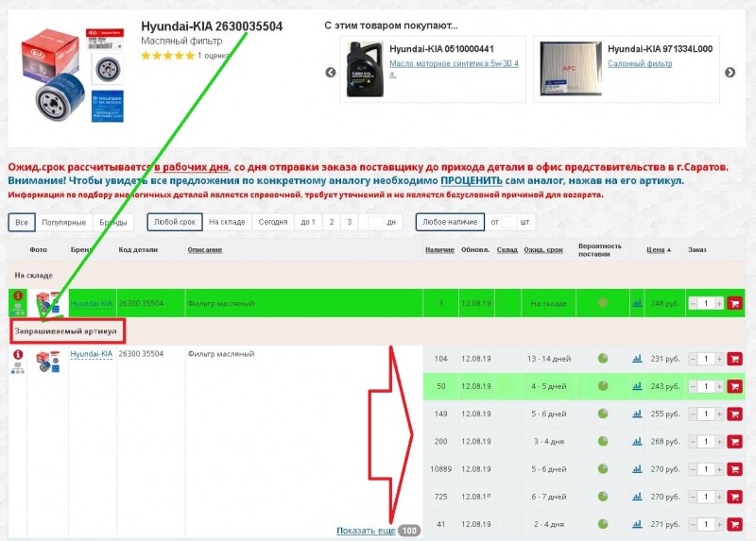Click delivery probability indicator for 13 - 14 дней

(603, 359)
